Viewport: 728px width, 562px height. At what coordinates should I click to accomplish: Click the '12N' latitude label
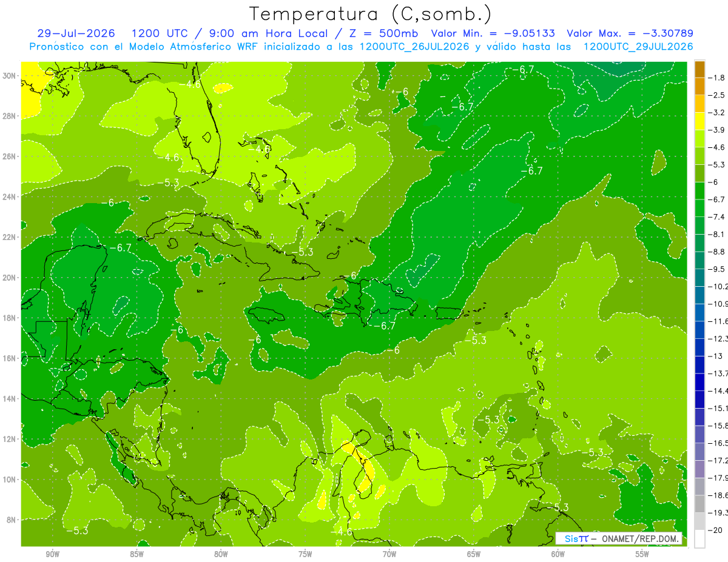click(x=10, y=439)
